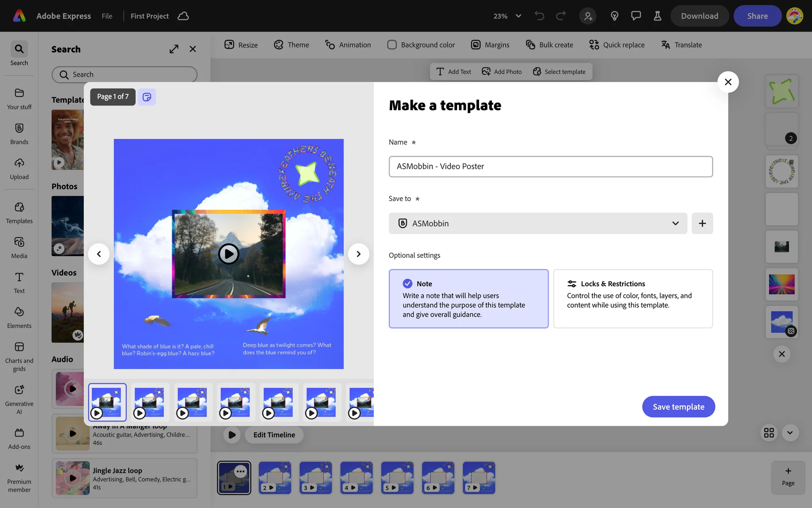This screenshot has height=508, width=812.
Task: Toggle the Background color checkbox
Action: (392, 45)
